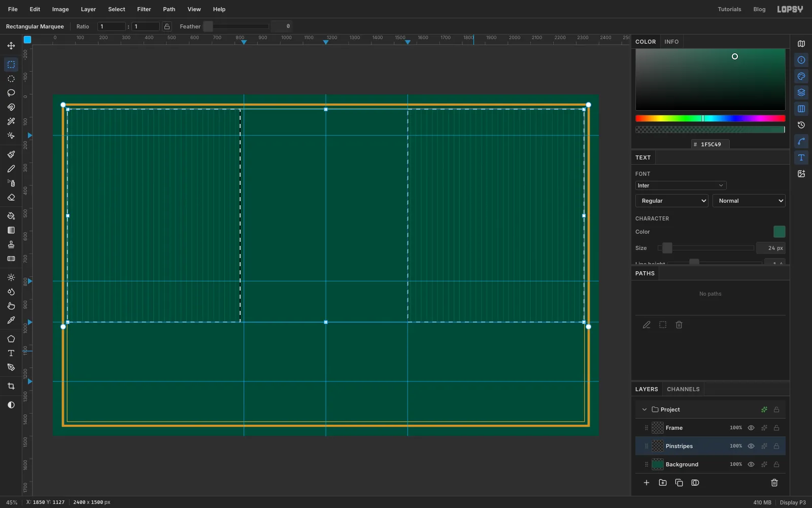Open the Tutorials link
The height and width of the screenshot is (508, 812).
[x=729, y=9]
